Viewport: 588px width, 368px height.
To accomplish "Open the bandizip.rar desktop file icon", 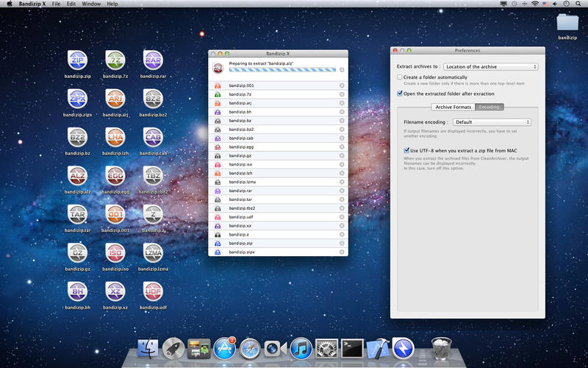I will [x=153, y=60].
